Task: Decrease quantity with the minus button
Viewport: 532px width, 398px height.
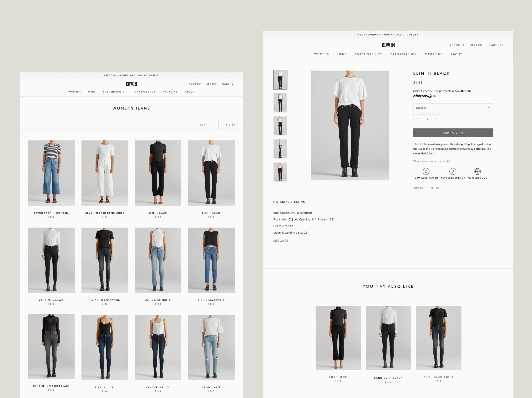Action: [x=419, y=119]
